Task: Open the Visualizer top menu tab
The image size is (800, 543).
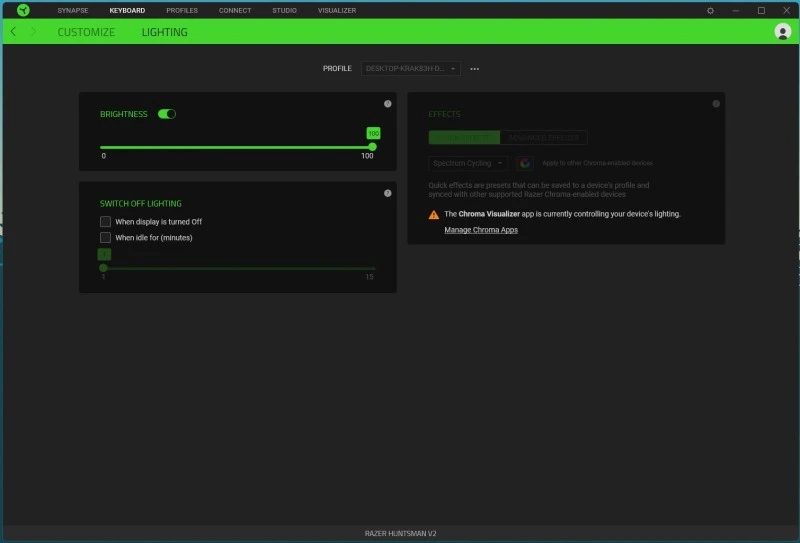Action: coord(336,10)
